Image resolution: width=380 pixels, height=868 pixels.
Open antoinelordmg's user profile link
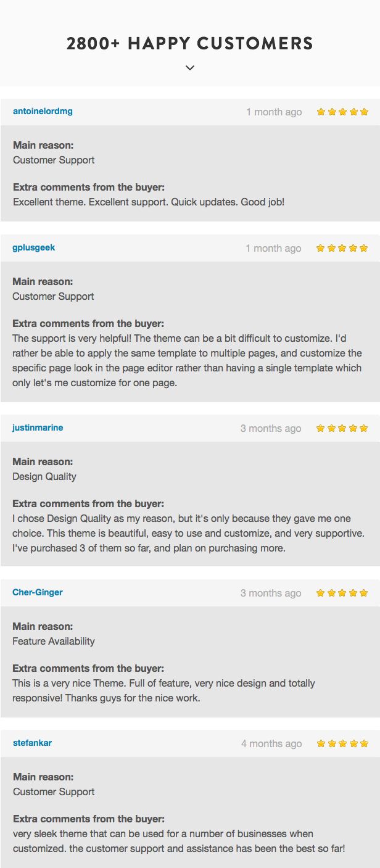(x=43, y=112)
